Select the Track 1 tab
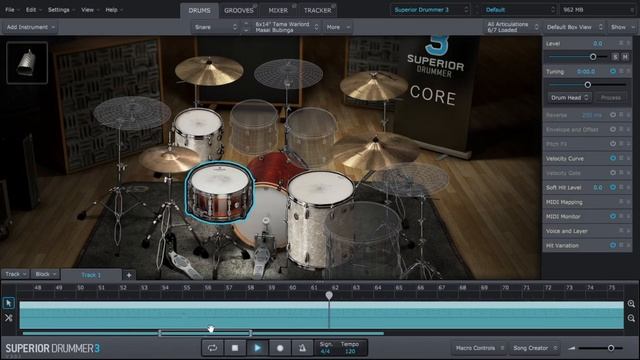Image resolution: width=640 pixels, height=360 pixels. tap(91, 275)
